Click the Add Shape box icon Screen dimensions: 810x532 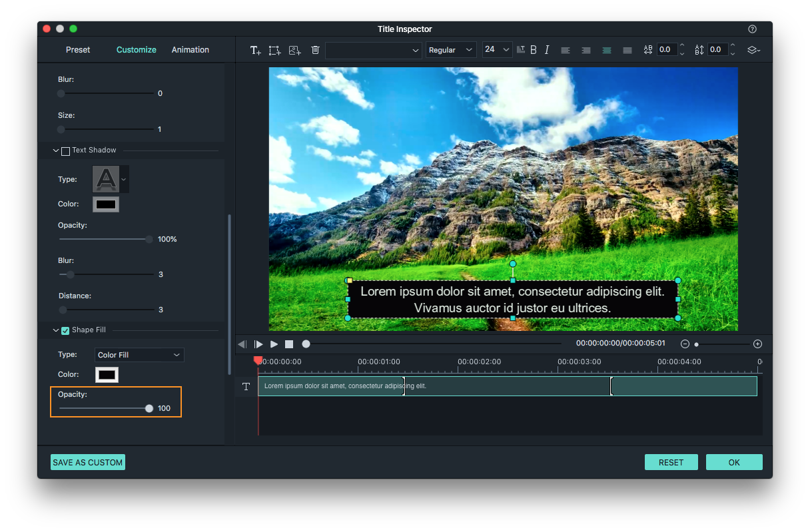[x=274, y=50]
